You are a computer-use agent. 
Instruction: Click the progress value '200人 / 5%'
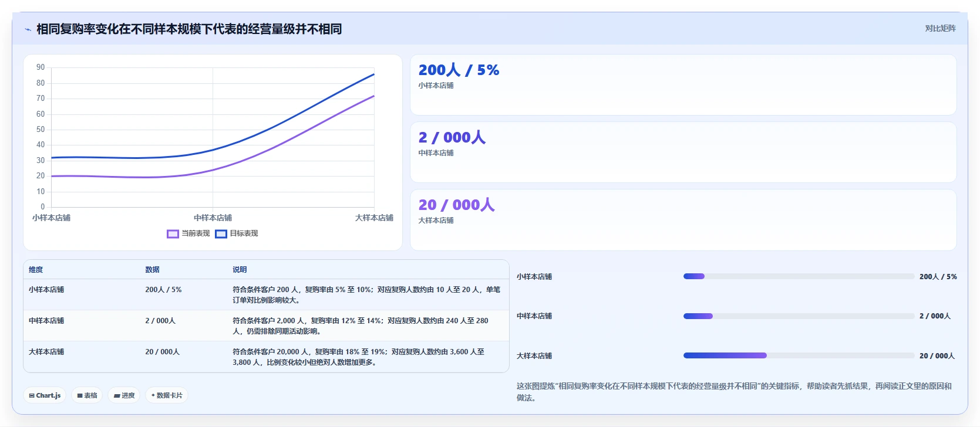tap(938, 277)
